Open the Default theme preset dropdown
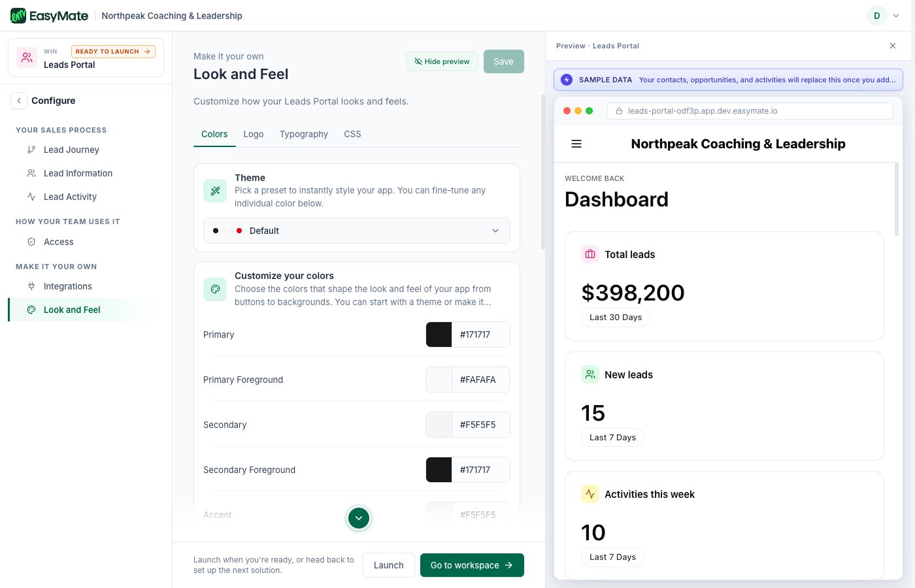The image size is (915, 588). point(357,231)
